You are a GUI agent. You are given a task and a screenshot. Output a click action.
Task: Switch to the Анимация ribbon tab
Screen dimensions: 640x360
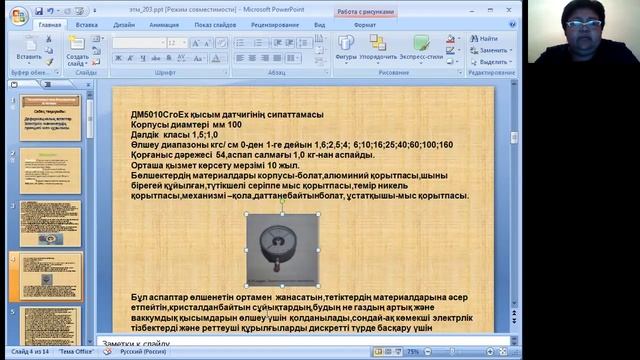pyautogui.click(x=164, y=25)
